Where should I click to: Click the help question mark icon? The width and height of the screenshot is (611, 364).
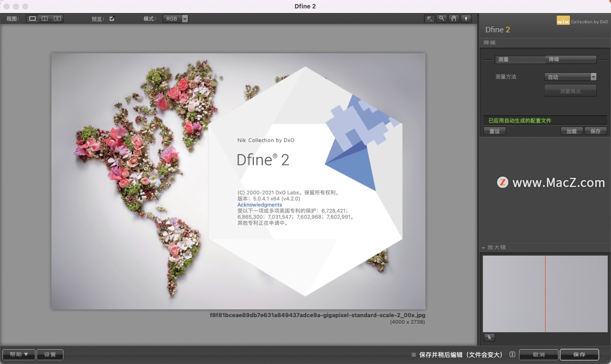click(x=512, y=354)
